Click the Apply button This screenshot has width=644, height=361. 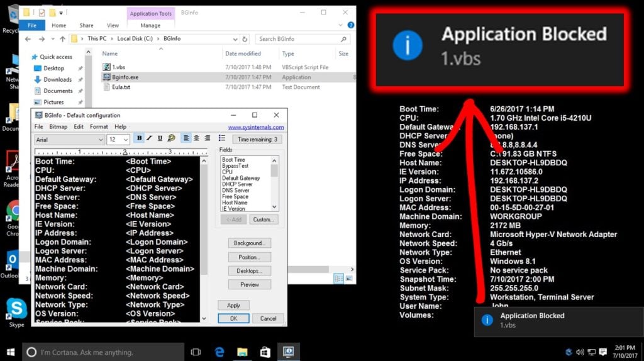(233, 305)
